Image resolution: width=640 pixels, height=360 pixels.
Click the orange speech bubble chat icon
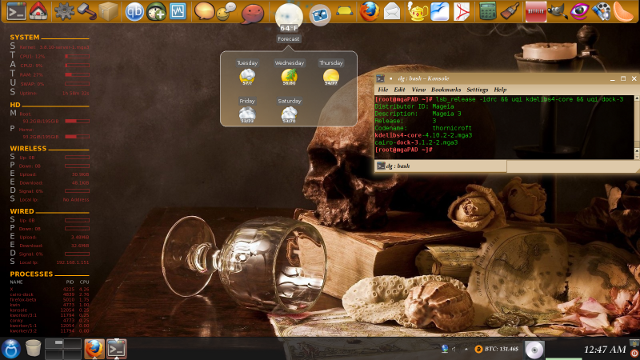click(x=204, y=11)
